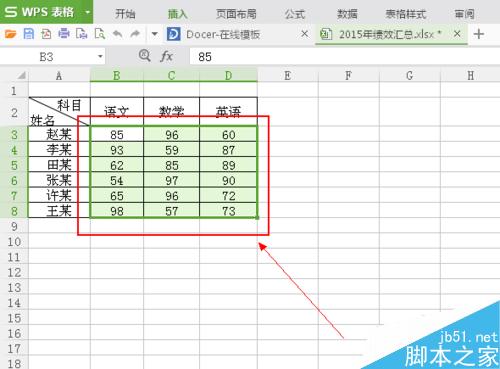Viewport: 500px width, 369px height.
Task: Click the Name Box showing B3
Action: click(48, 57)
